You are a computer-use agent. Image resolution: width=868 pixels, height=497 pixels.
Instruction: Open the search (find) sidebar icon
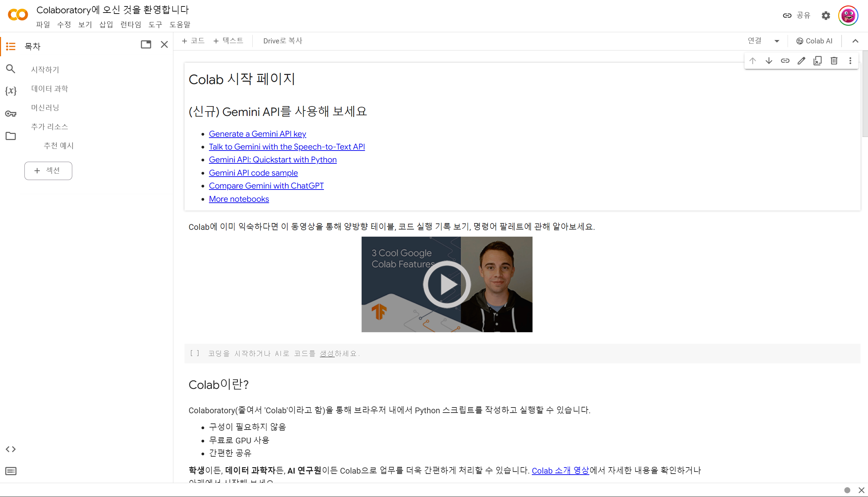click(x=11, y=69)
